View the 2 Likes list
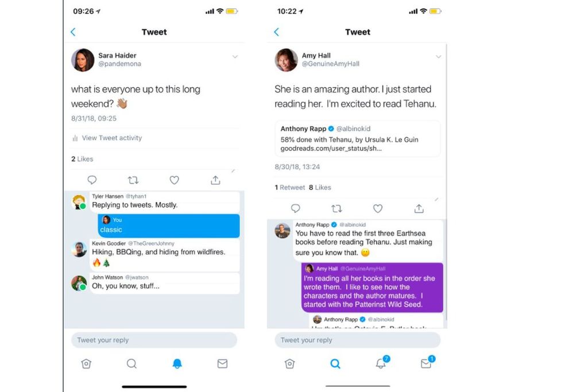Screen dimensions: 588x392 coord(82,159)
